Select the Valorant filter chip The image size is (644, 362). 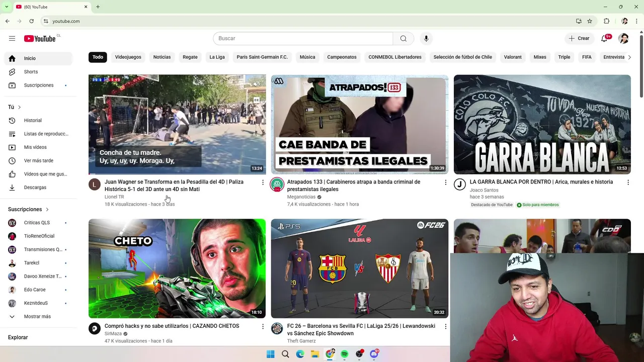click(513, 57)
